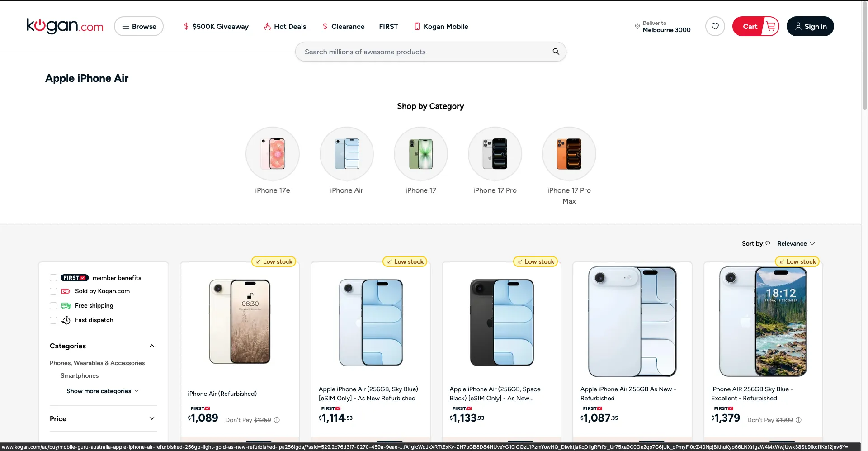Click info icon next to $1259 price
This screenshot has height=451, width=868.
[x=277, y=420]
